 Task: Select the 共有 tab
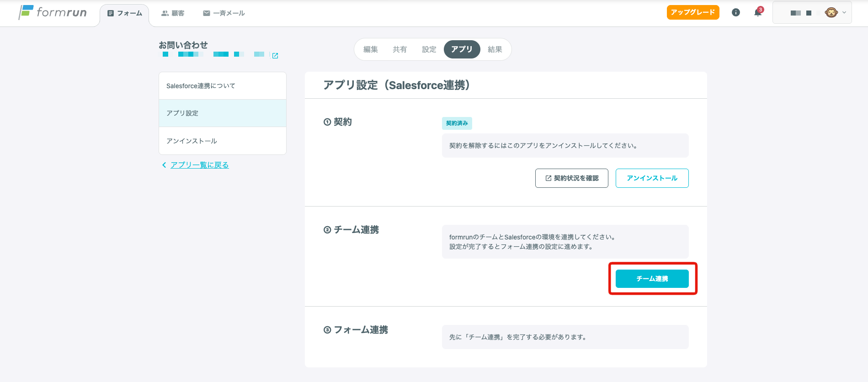[400, 49]
